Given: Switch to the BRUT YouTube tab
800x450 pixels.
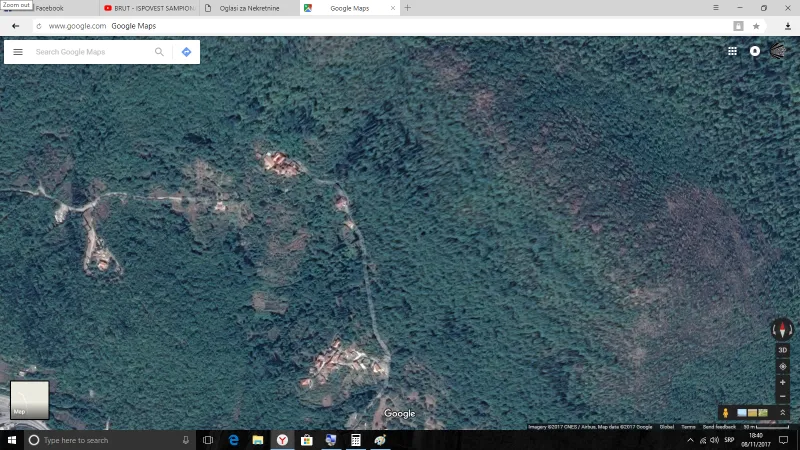Looking at the screenshot, I should (x=150, y=8).
